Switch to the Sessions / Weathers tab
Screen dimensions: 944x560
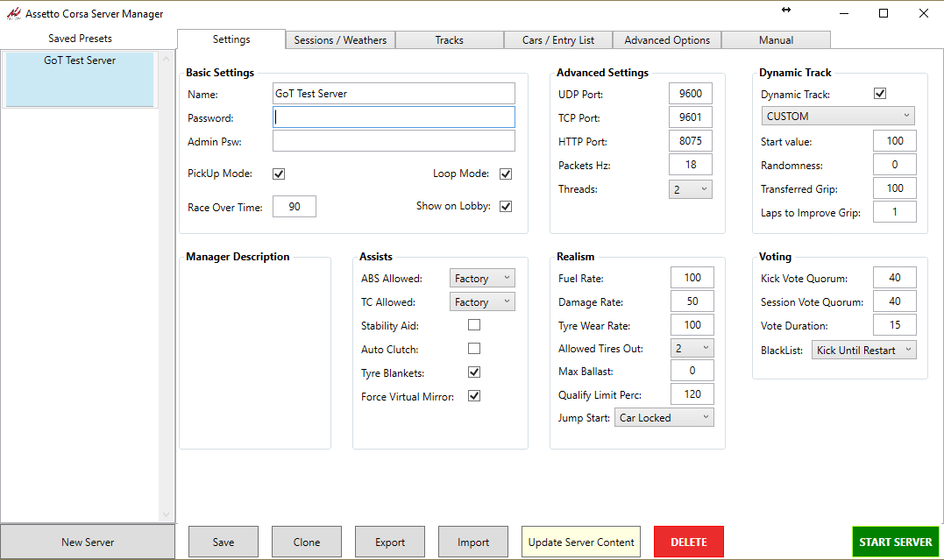point(340,39)
